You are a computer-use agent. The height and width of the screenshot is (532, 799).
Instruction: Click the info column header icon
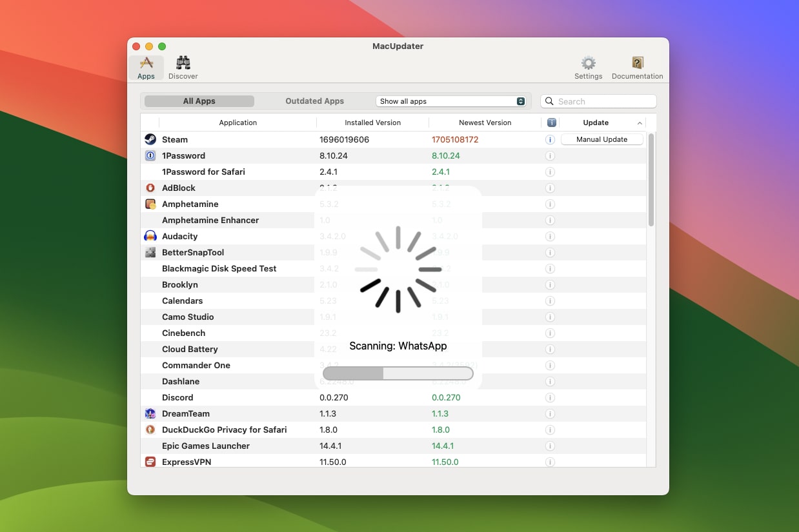551,123
